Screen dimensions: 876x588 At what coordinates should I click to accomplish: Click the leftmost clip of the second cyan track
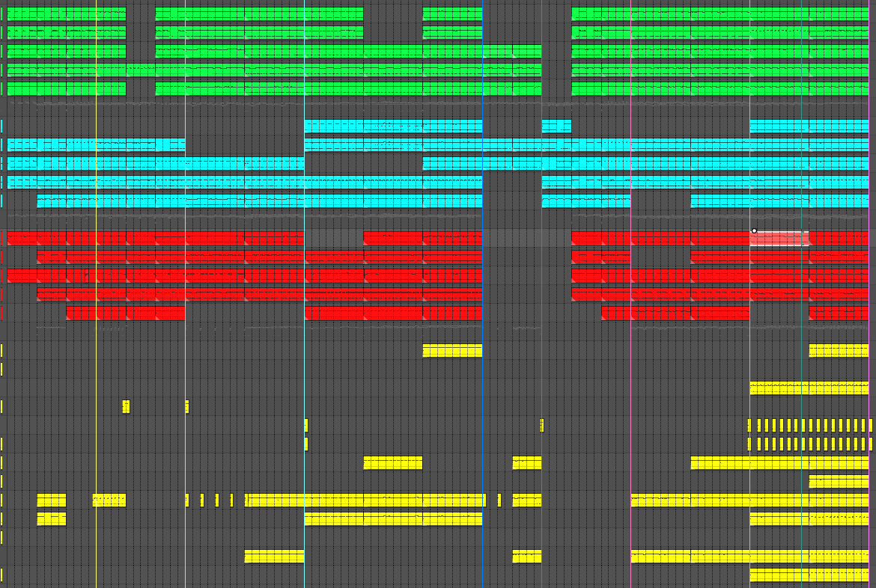pyautogui.click(x=96, y=144)
